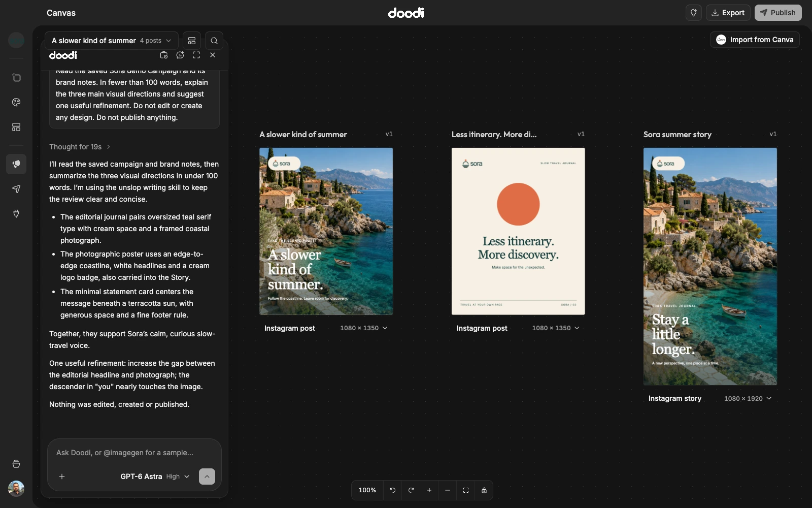
Task: Click the Sora summer story title
Action: coord(678,134)
